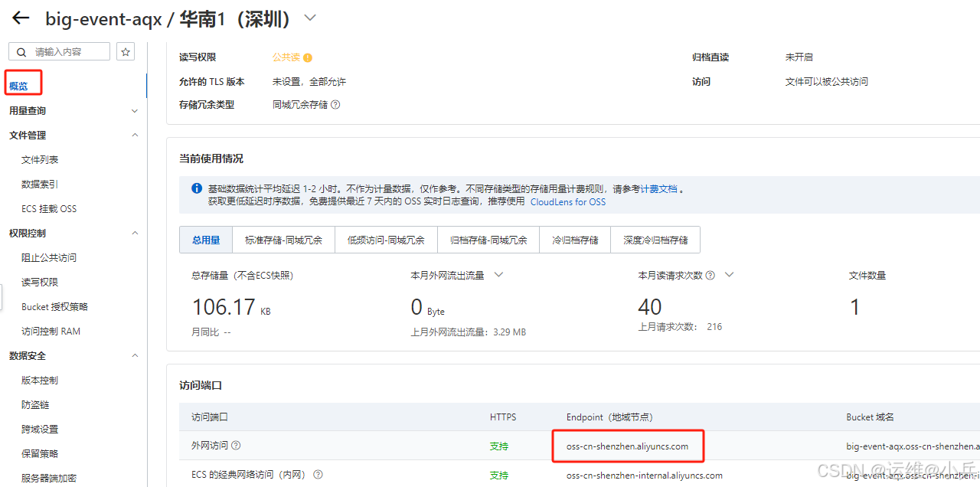
Task: Click the help icon beside 本月读请求次数
Action: [x=710, y=276]
